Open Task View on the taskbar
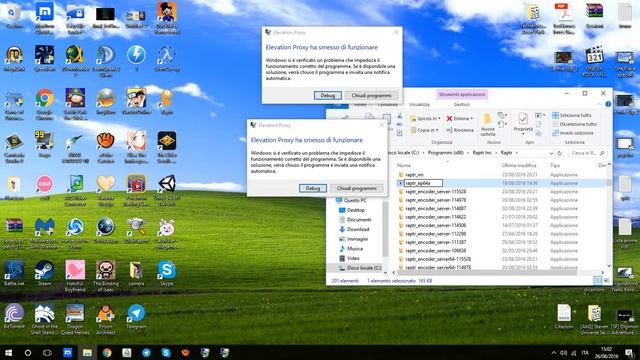Screen dimensions: 640x360 [x=47, y=353]
